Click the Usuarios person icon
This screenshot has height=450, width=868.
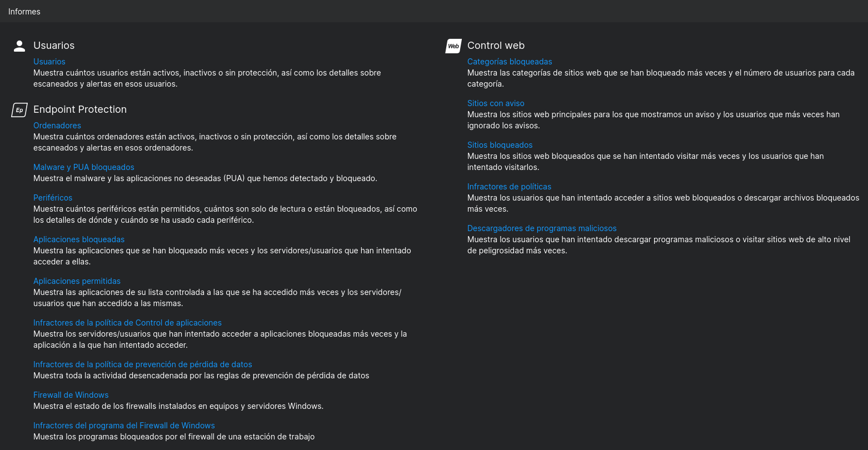pos(19,46)
